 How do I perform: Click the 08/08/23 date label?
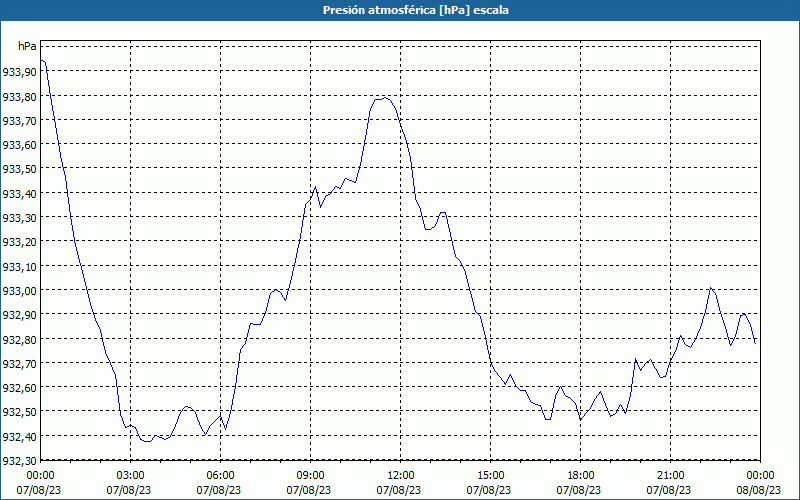759,490
